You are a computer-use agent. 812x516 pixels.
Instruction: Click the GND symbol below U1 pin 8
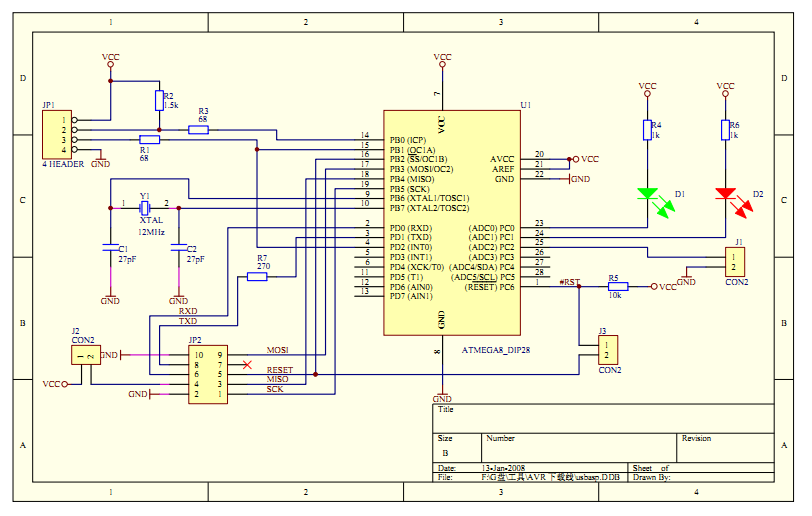[x=442, y=396]
